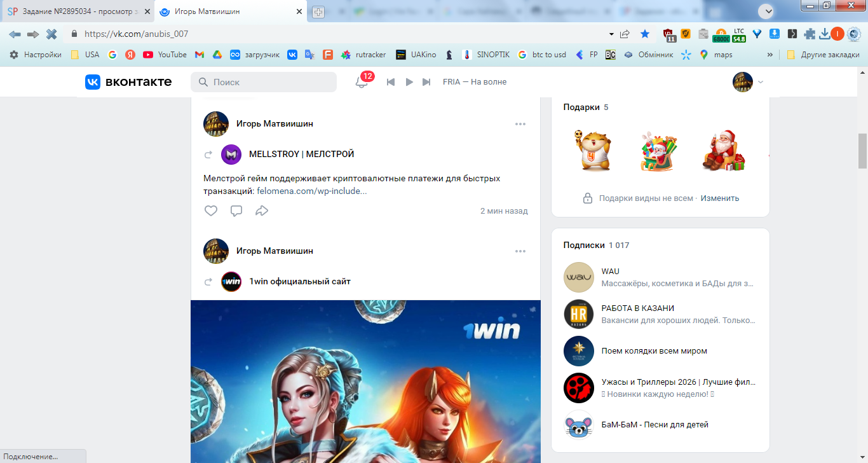
Task: Open the USA bookmarks folder
Action: tap(85, 55)
